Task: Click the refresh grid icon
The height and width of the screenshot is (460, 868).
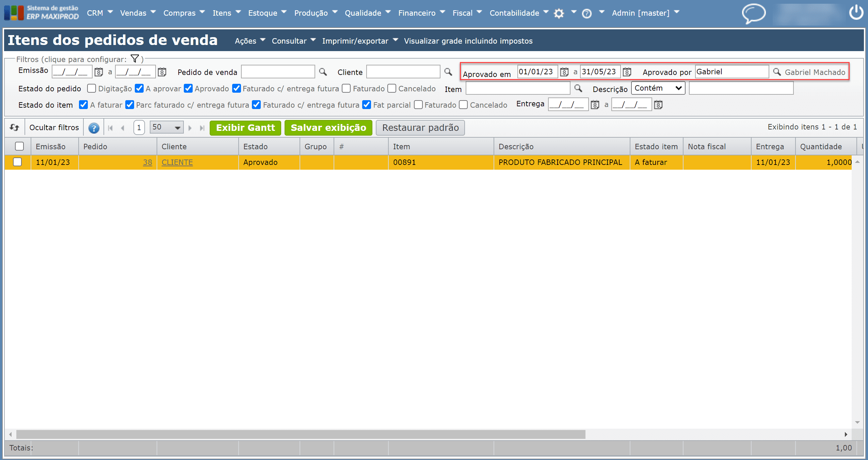Action: pyautogui.click(x=14, y=128)
